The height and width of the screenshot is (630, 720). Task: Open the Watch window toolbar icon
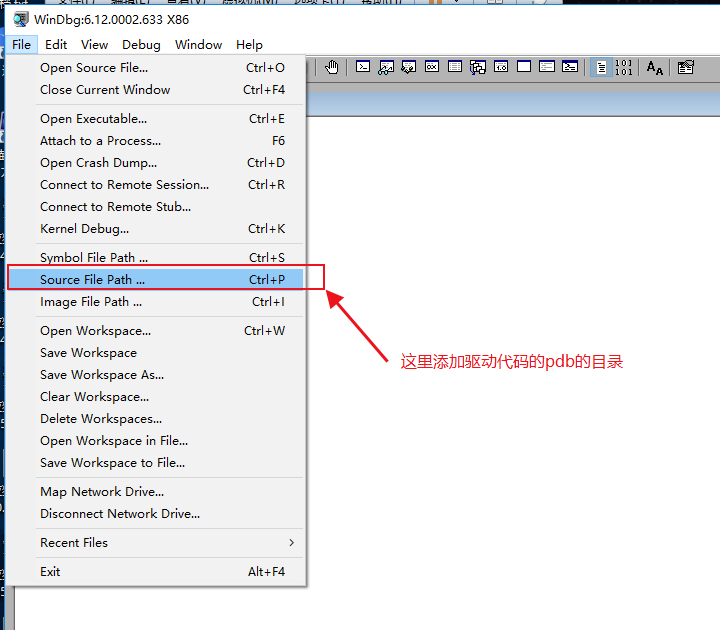coord(386,67)
